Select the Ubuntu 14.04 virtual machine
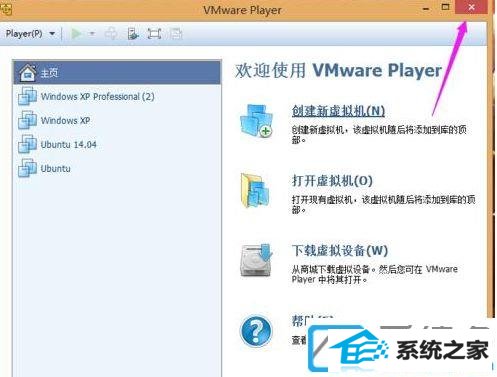This screenshot has width=497, height=377. click(117, 144)
